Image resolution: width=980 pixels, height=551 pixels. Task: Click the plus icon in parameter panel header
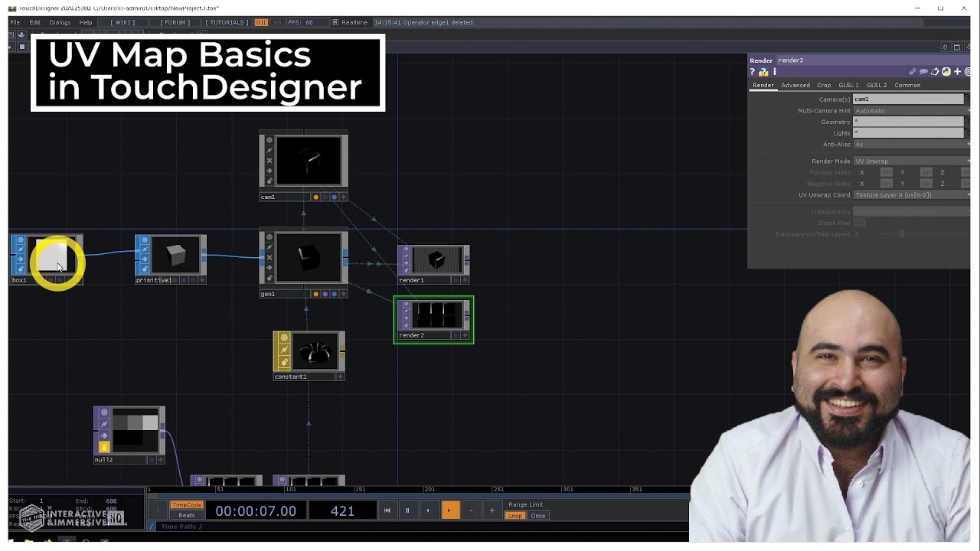point(957,72)
